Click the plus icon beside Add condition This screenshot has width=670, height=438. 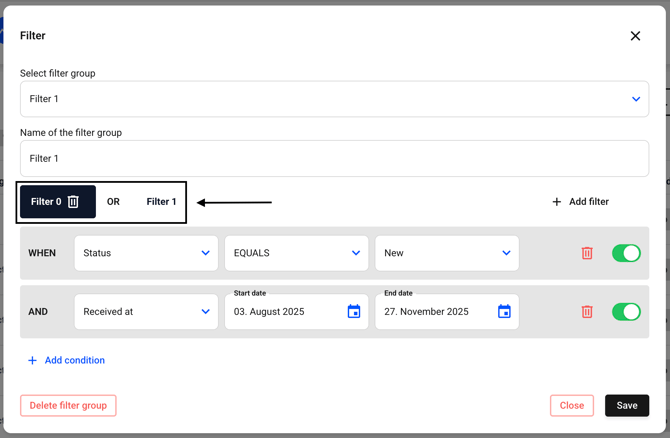(x=32, y=360)
